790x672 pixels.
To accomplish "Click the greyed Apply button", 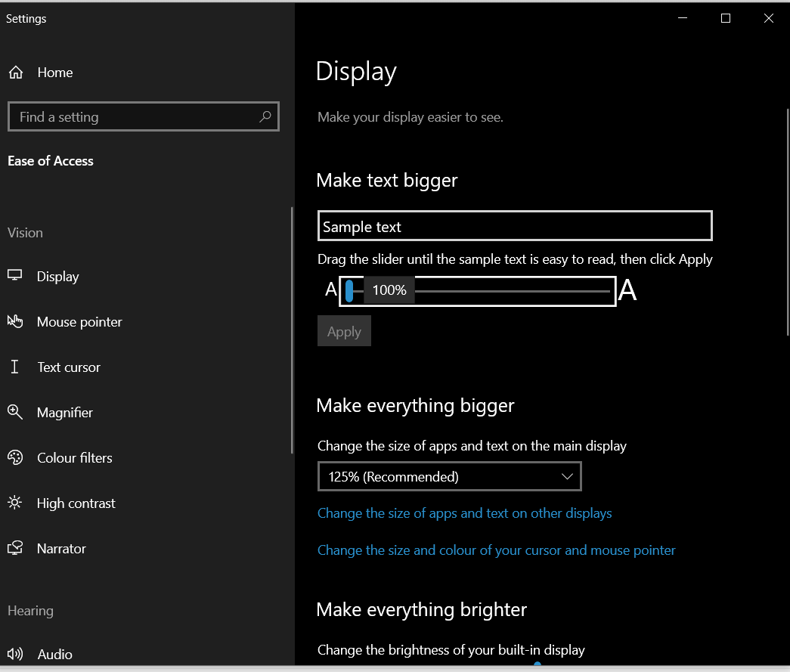I will [x=344, y=330].
